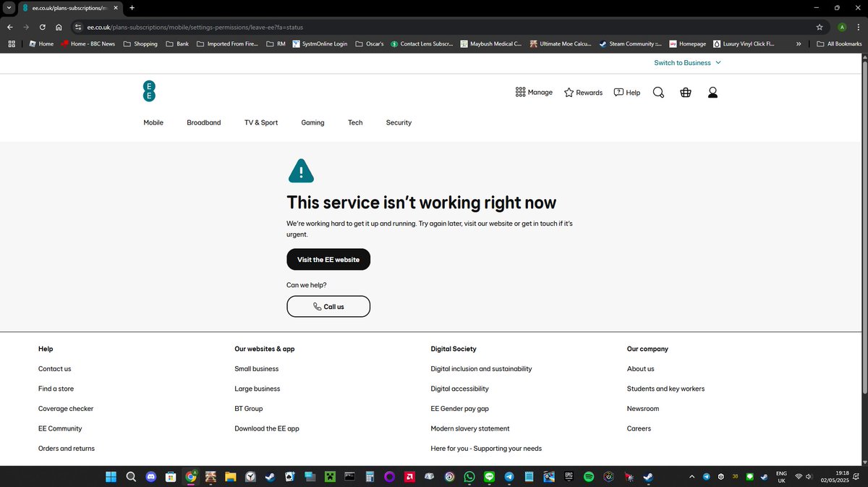Open Discord from the taskbar
Image resolution: width=868 pixels, height=487 pixels.
(x=150, y=477)
